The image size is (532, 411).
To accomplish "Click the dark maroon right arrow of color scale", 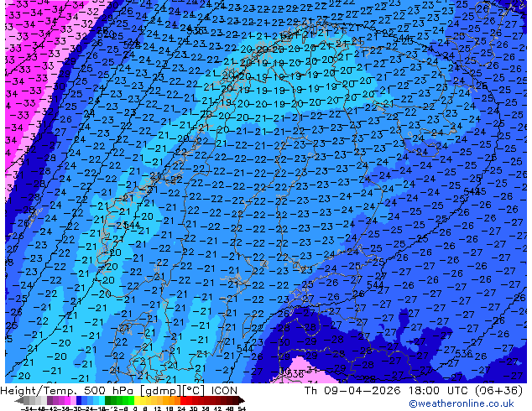I will click(242, 401).
